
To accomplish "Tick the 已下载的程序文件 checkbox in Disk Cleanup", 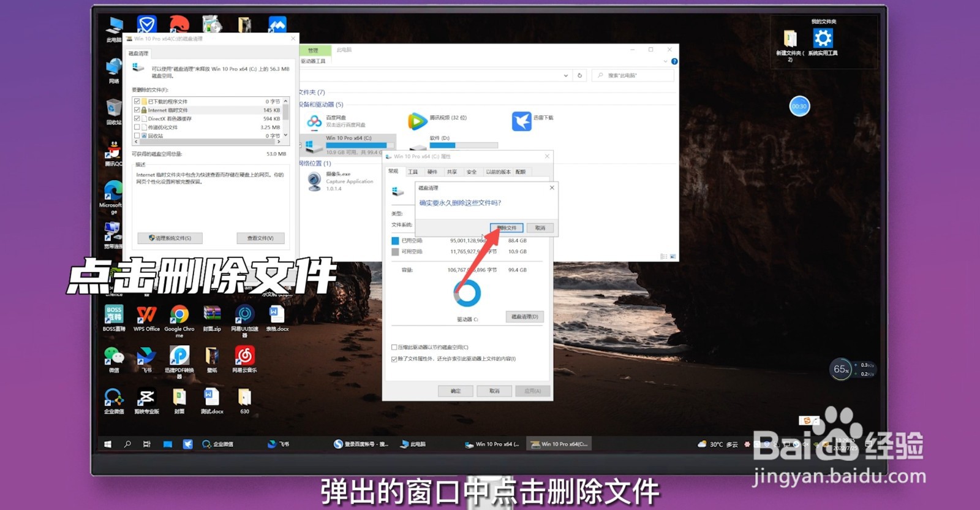I will pos(137,101).
